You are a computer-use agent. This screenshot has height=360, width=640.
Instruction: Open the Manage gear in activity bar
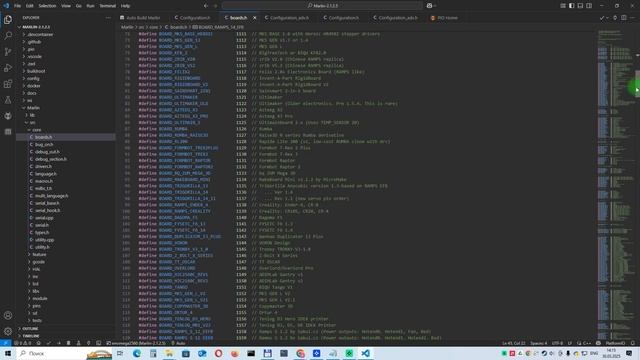pos(8,331)
